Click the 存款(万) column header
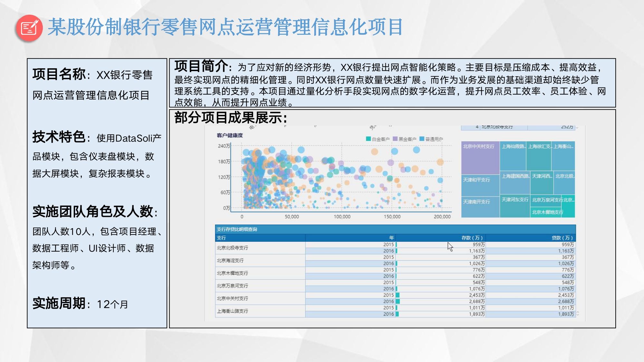This screenshot has width=644, height=362. click(x=472, y=238)
